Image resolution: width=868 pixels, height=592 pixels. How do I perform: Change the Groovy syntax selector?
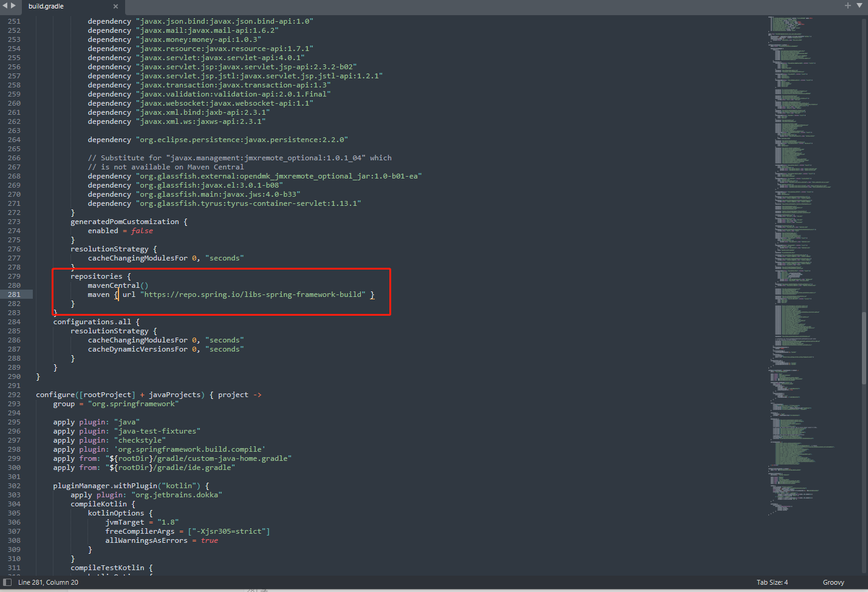click(833, 582)
